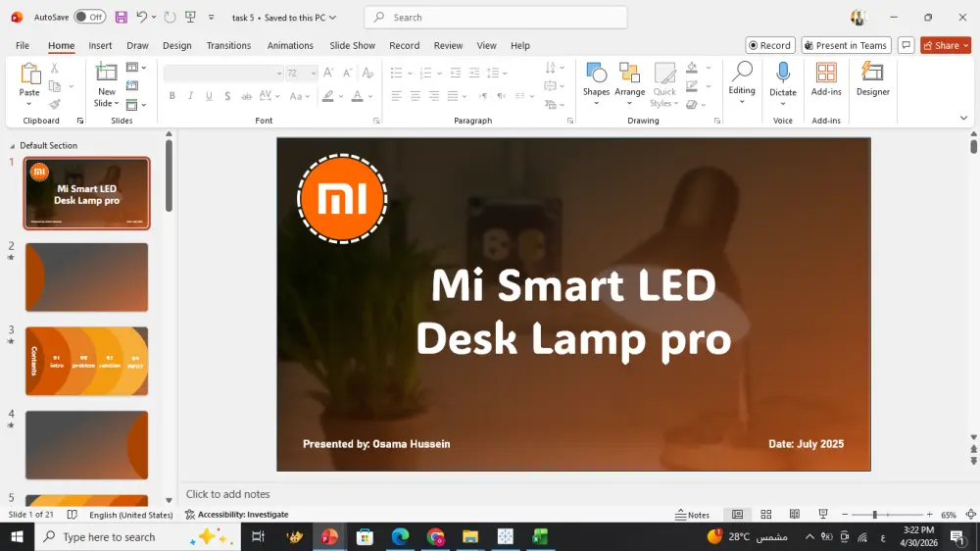Open Designer ideas

pyautogui.click(x=872, y=78)
